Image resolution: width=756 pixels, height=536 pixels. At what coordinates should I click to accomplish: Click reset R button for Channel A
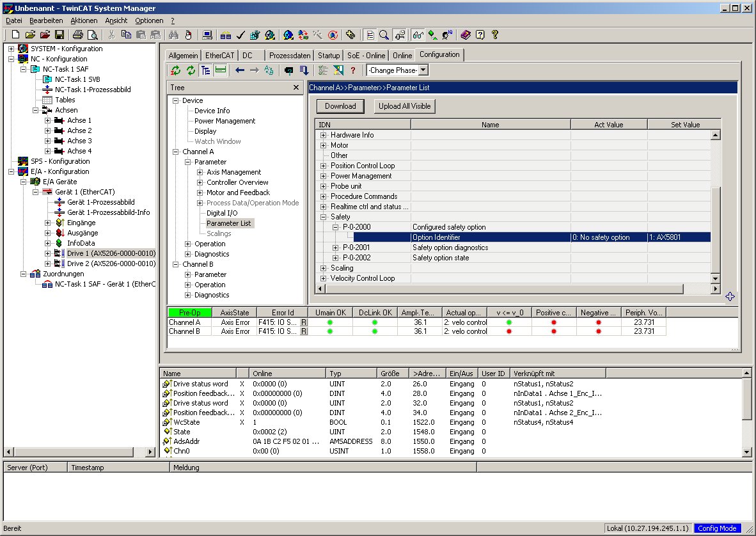click(x=304, y=322)
